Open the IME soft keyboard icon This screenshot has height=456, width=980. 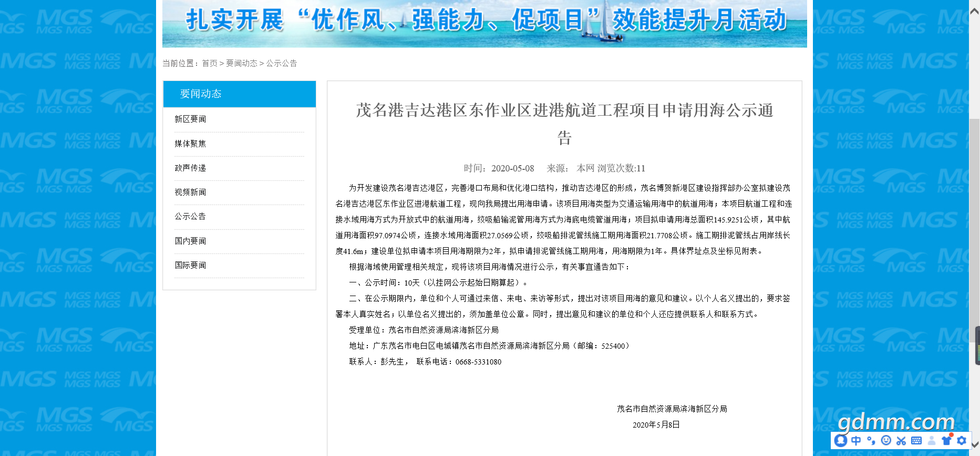pyautogui.click(x=916, y=441)
